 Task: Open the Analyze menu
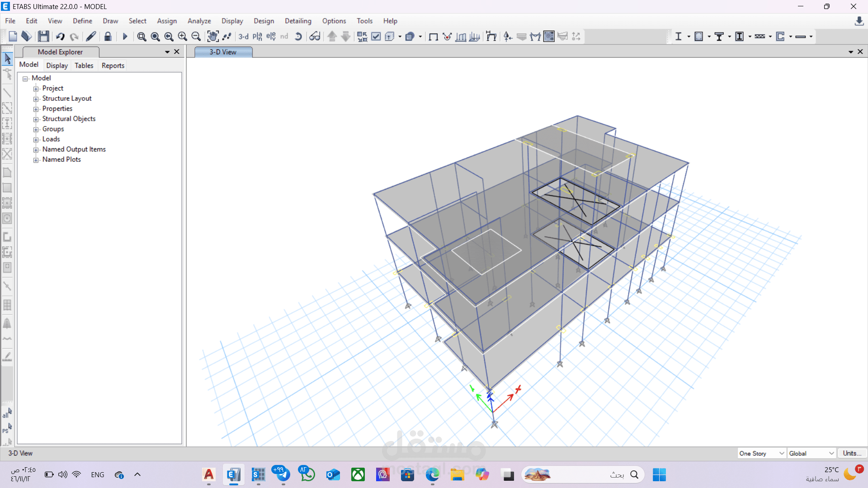point(199,21)
